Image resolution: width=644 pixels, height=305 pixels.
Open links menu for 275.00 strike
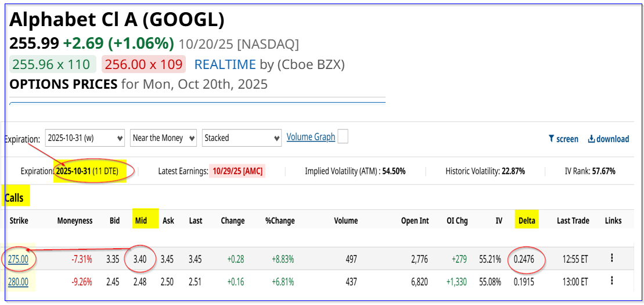tap(611, 258)
